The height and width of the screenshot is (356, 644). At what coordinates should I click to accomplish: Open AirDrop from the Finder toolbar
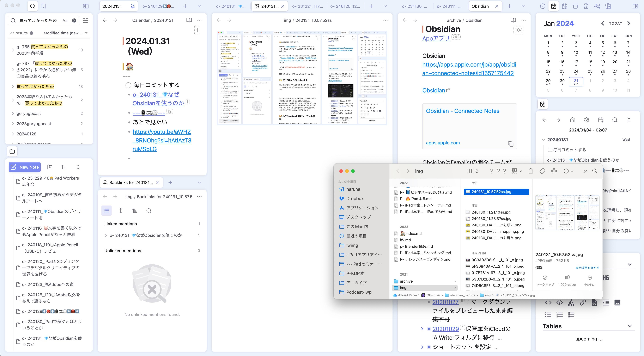pyautogui.click(x=554, y=171)
